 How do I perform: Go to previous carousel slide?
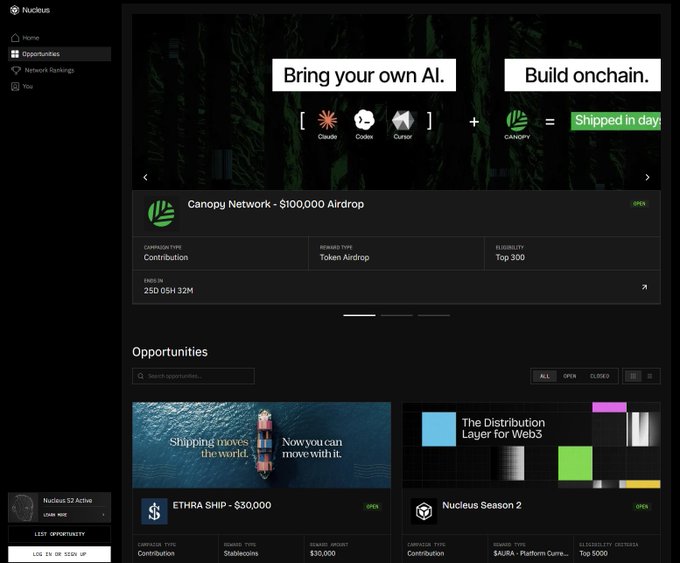pos(145,177)
